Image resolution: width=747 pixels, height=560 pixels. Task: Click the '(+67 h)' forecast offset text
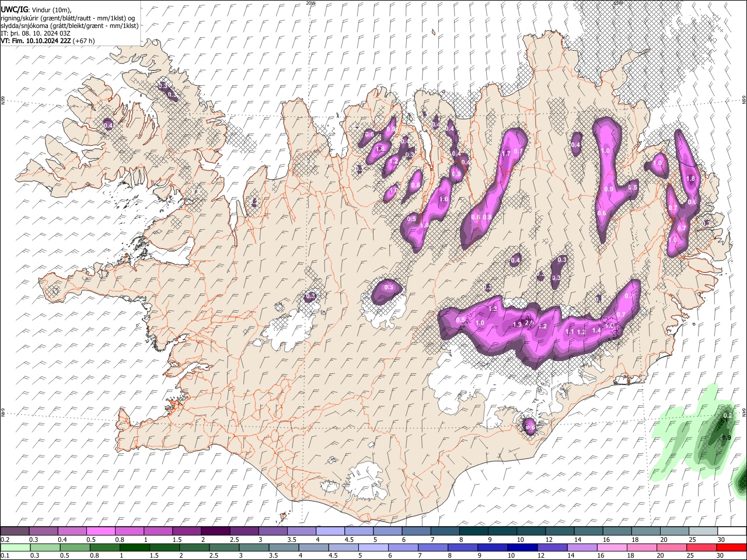click(x=84, y=41)
